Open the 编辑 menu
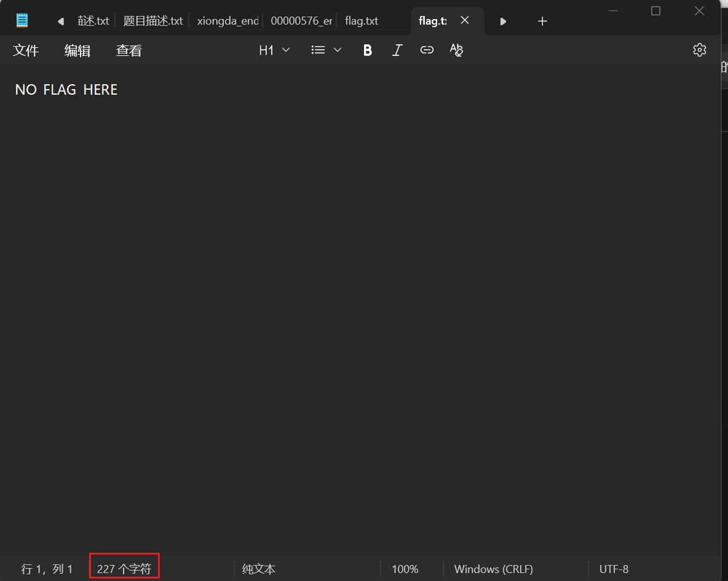 pyautogui.click(x=77, y=51)
